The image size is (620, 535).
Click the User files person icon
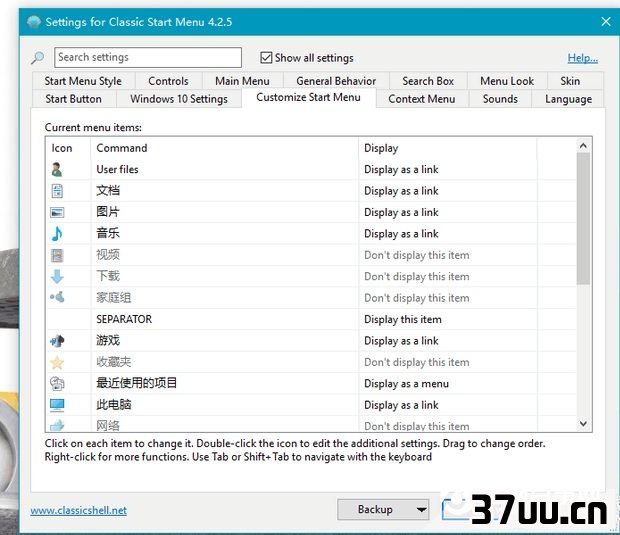57,170
